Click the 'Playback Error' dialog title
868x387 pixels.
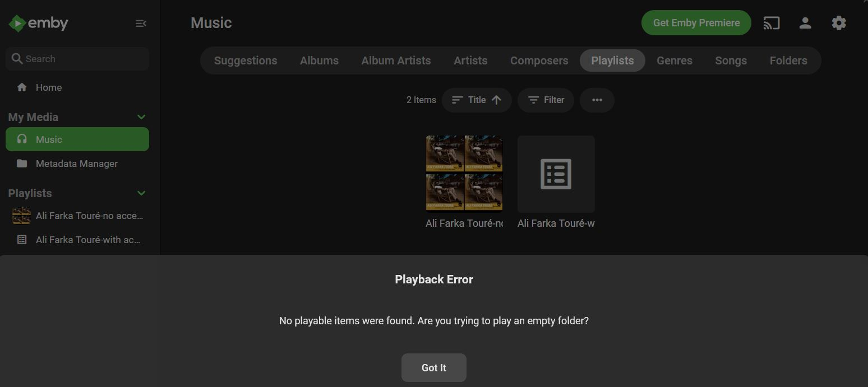point(434,279)
